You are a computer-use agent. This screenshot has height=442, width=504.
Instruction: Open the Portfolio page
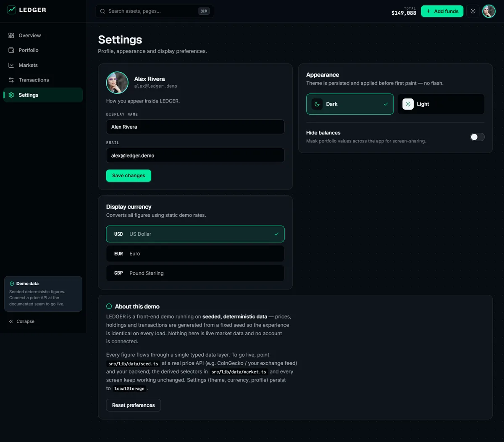(x=43, y=50)
